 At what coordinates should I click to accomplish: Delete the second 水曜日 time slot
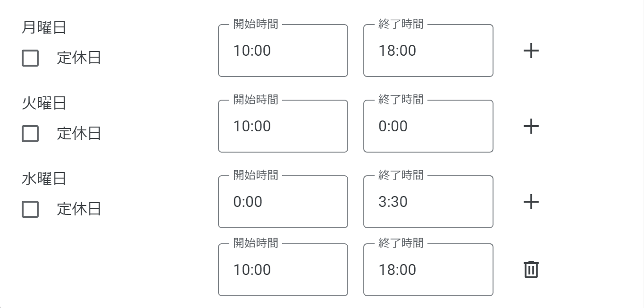(531, 270)
